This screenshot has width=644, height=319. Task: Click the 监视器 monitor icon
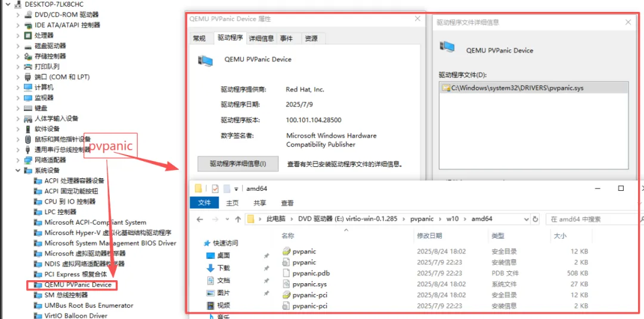pyautogui.click(x=29, y=98)
